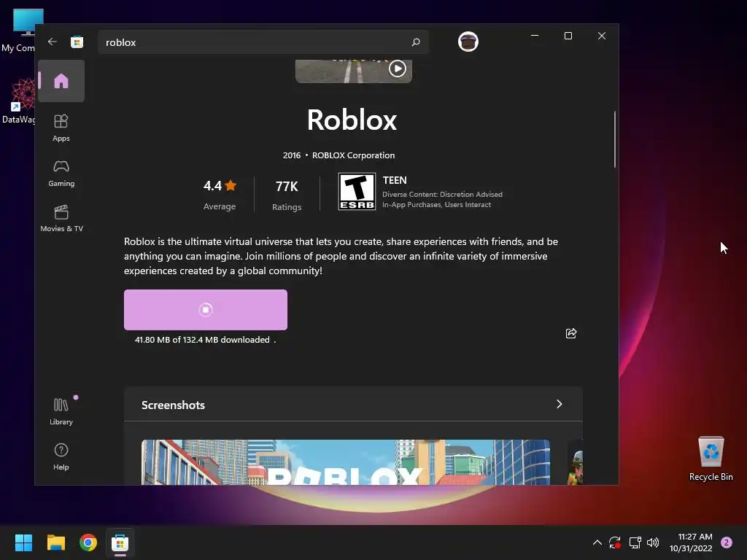The height and width of the screenshot is (560, 747).
Task: Click in the search box containing roblox
Action: pyautogui.click(x=263, y=42)
